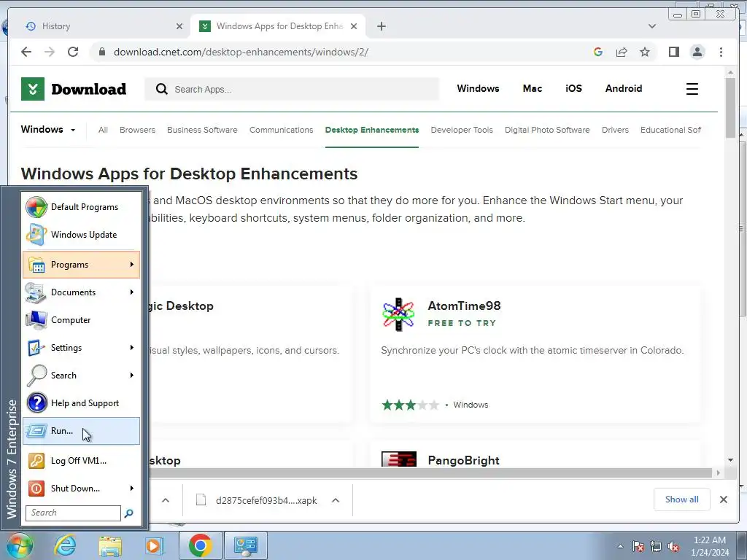Open Default Programs from Start menu

[82, 207]
